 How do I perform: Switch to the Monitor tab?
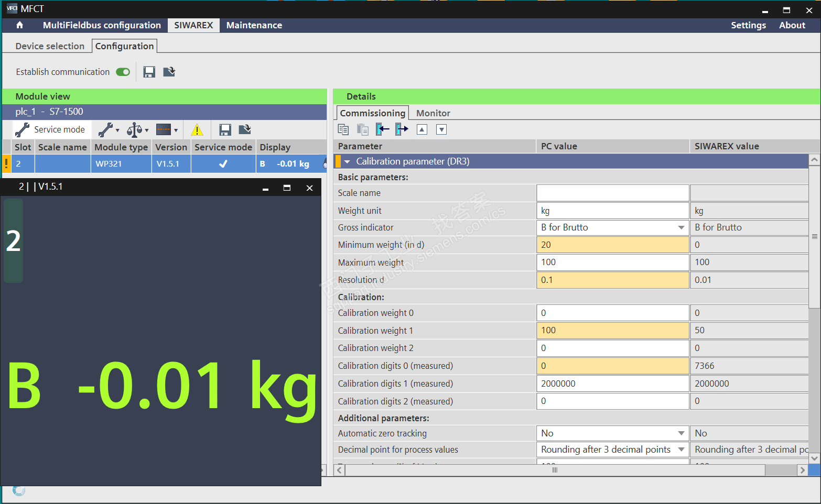[x=433, y=113]
